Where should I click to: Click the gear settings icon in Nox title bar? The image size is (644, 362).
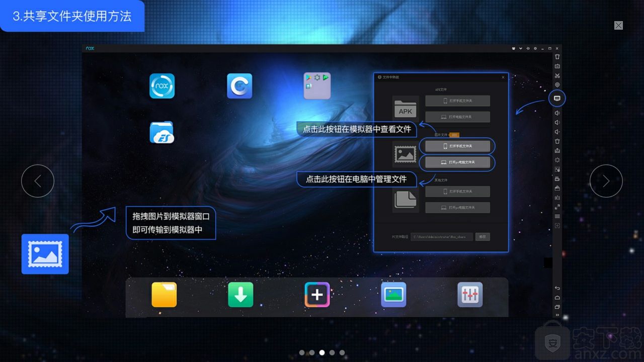pyautogui.click(x=535, y=48)
